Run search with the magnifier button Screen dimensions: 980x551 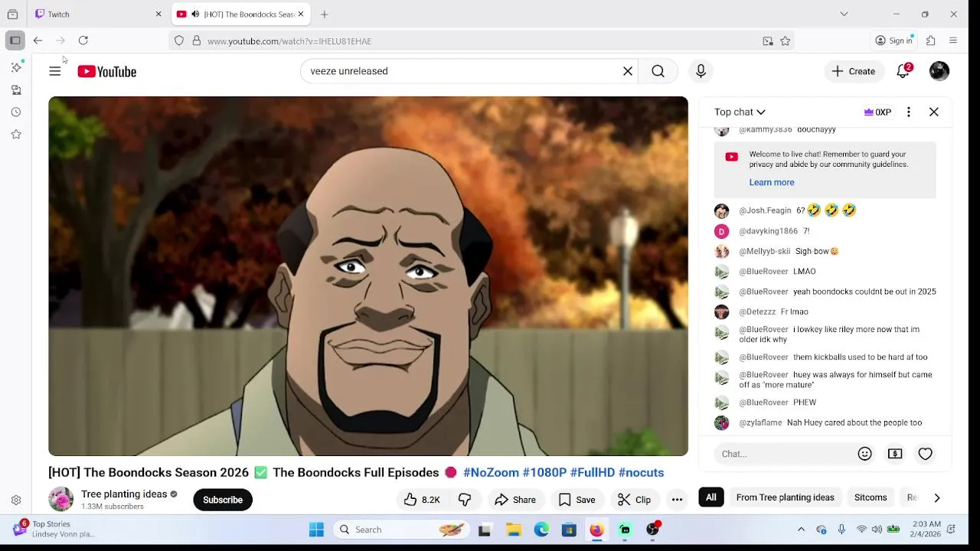(658, 71)
